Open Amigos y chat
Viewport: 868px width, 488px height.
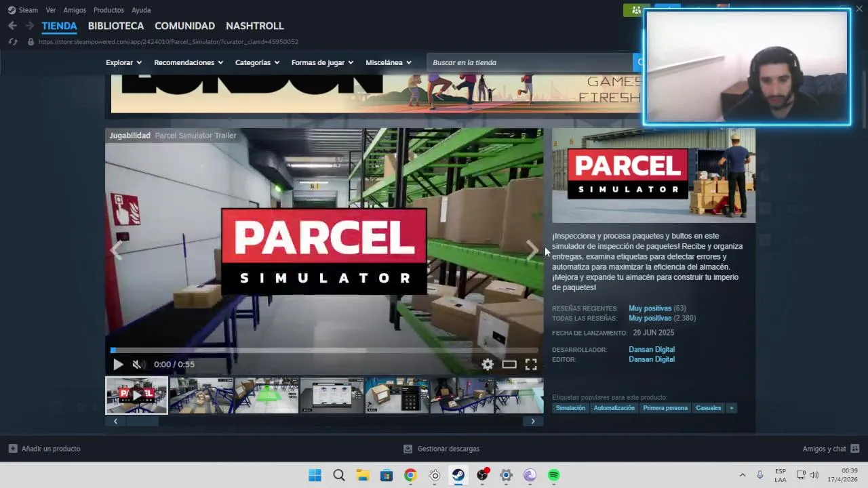(831, 449)
